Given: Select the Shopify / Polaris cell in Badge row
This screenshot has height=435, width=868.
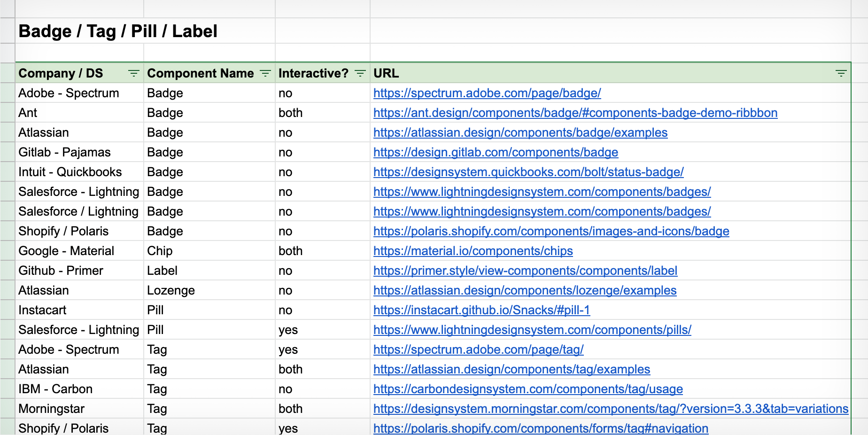Looking at the screenshot, I should [80, 231].
